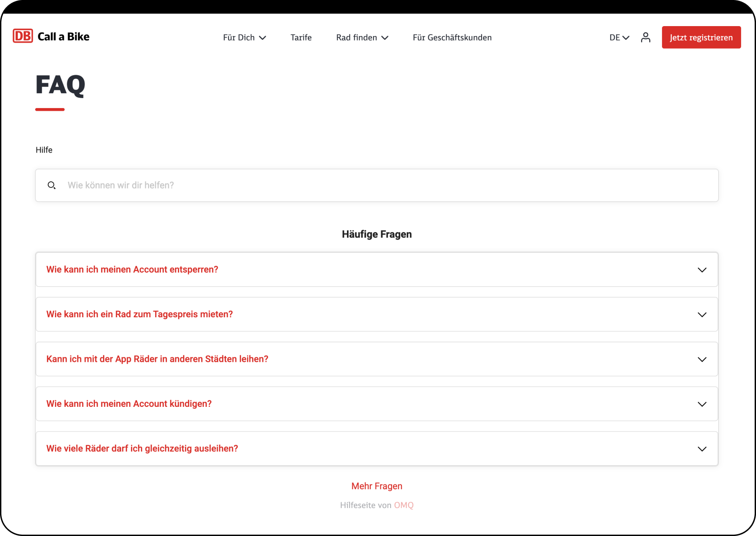Click chevron next to the Tagespreis question

click(702, 315)
